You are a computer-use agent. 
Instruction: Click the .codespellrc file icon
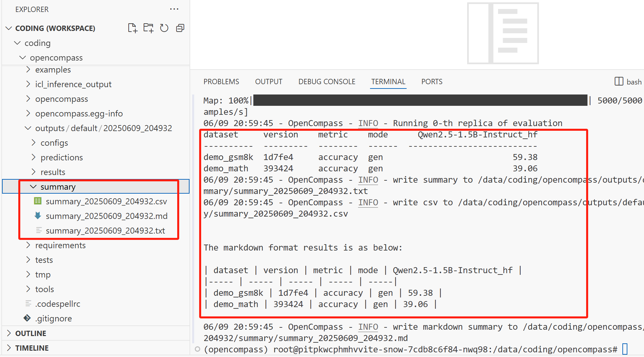coord(28,303)
